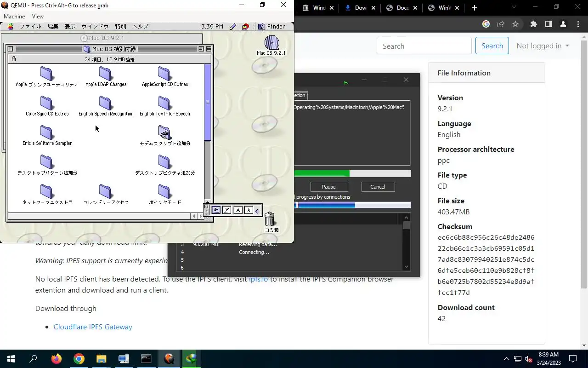Click the input palette close box
This screenshot has height=368, width=588.
click(x=207, y=207)
